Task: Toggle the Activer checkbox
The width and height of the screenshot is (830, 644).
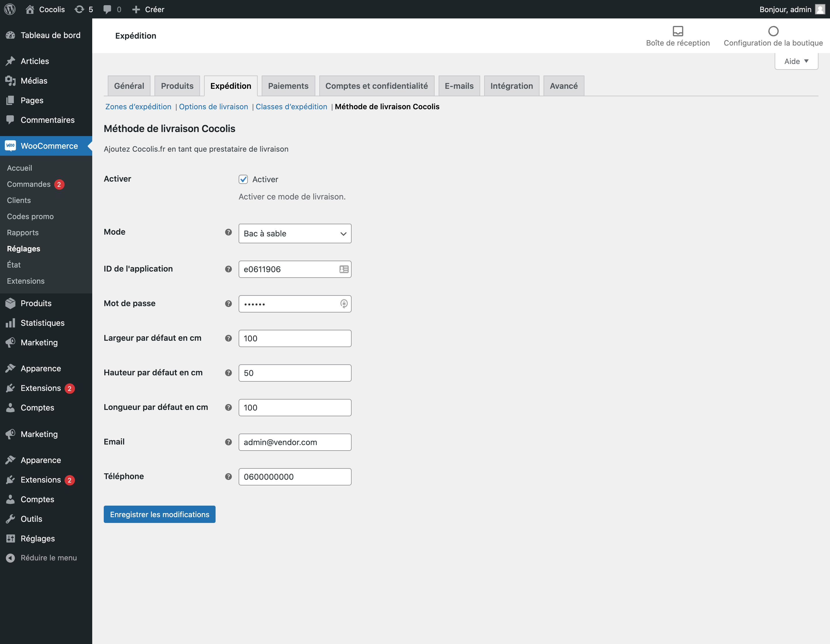Action: [243, 179]
